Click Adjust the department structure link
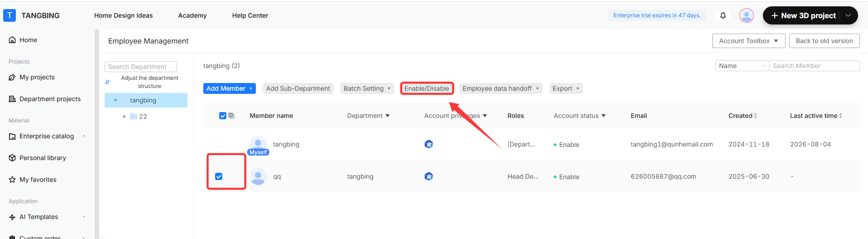The height and width of the screenshot is (239, 868). point(149,82)
